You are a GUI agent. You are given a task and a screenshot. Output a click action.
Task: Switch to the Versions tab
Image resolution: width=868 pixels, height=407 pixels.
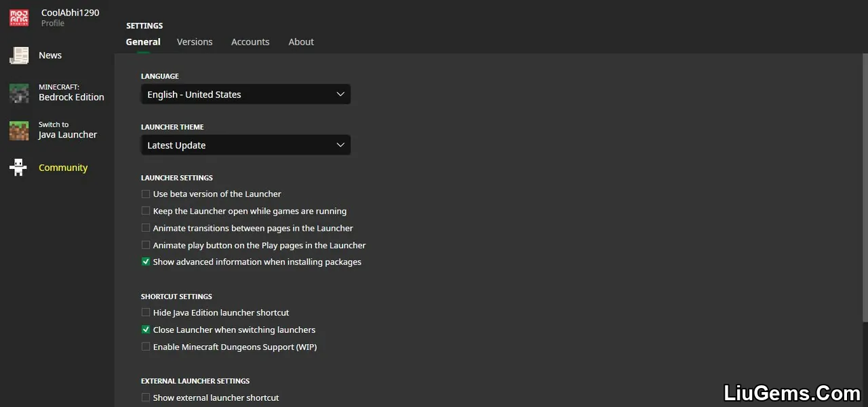[195, 42]
